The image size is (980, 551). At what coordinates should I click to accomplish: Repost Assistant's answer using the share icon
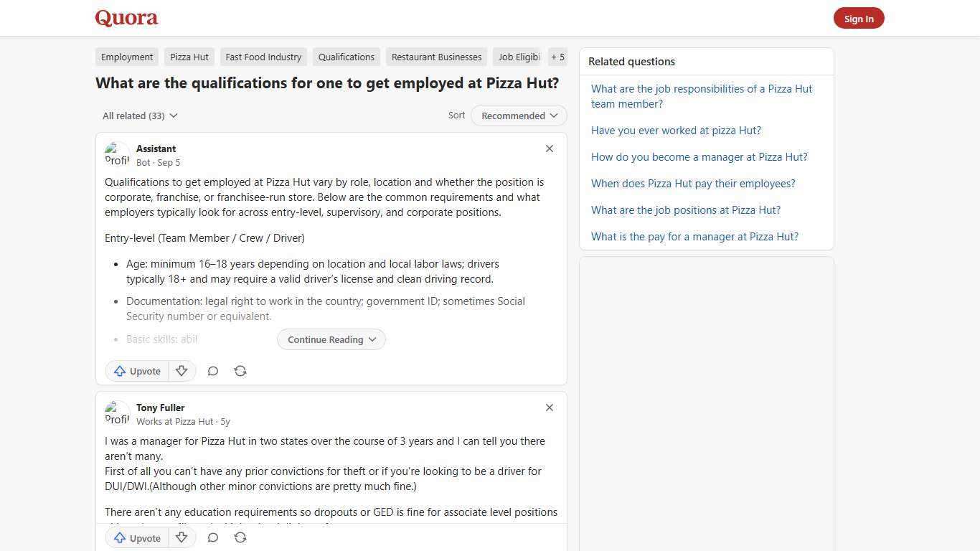coord(240,371)
